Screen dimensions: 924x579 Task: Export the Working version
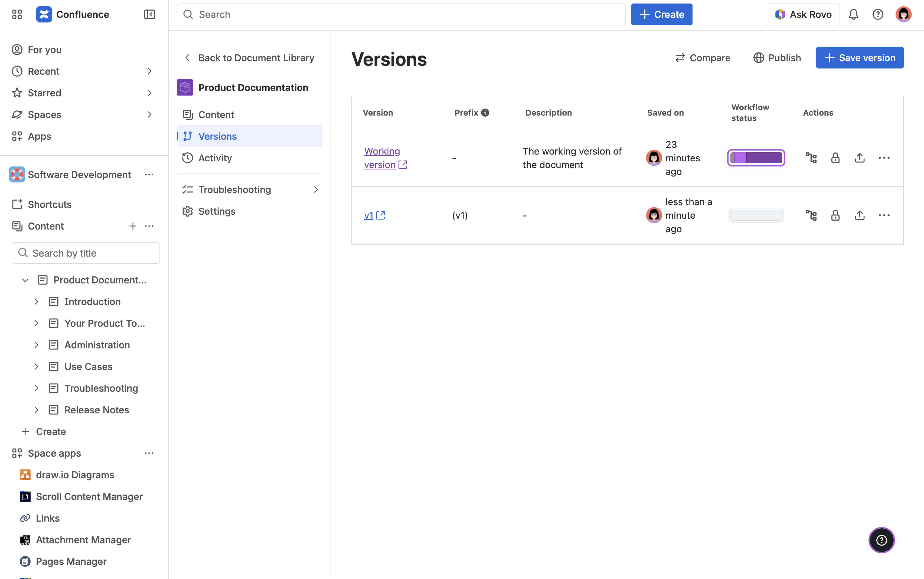click(x=860, y=157)
